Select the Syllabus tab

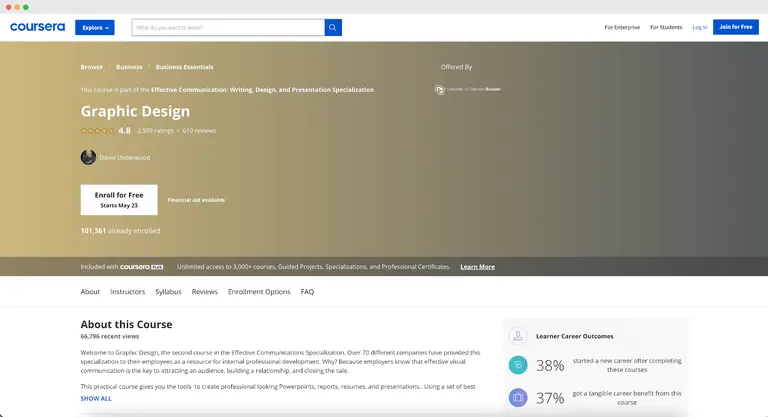point(168,292)
